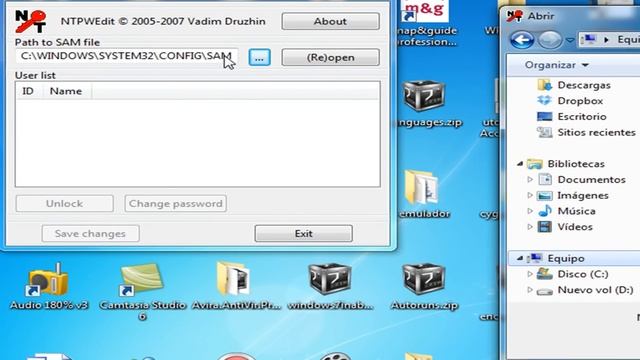
Task: Click the (Re)open button
Action: click(x=330, y=58)
